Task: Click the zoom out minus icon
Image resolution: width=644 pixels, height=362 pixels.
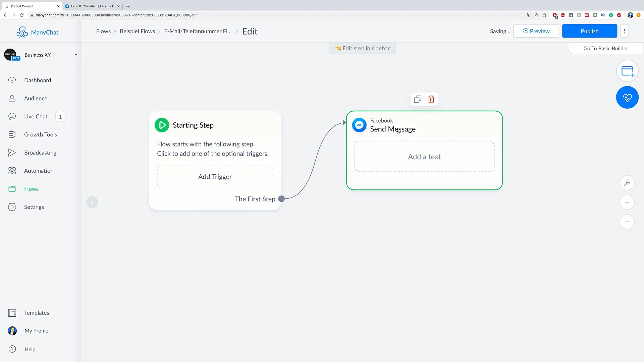Action: 627,221
